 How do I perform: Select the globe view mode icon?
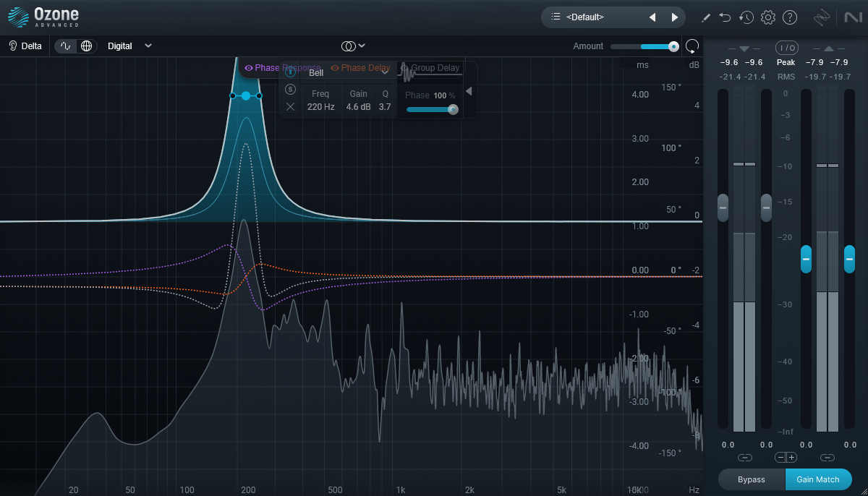(87, 46)
